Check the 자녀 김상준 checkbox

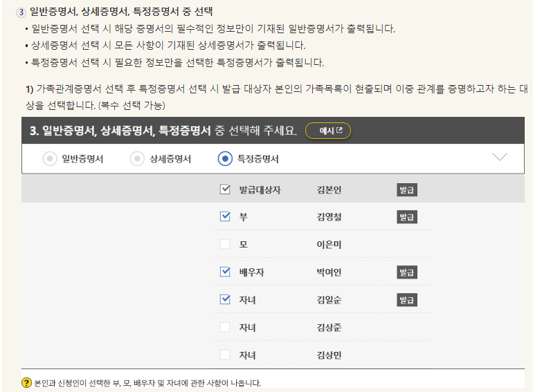(225, 327)
